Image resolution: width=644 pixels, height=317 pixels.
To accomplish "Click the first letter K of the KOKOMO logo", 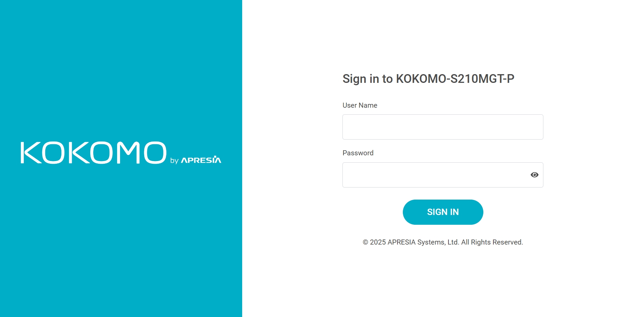I will point(31,153).
